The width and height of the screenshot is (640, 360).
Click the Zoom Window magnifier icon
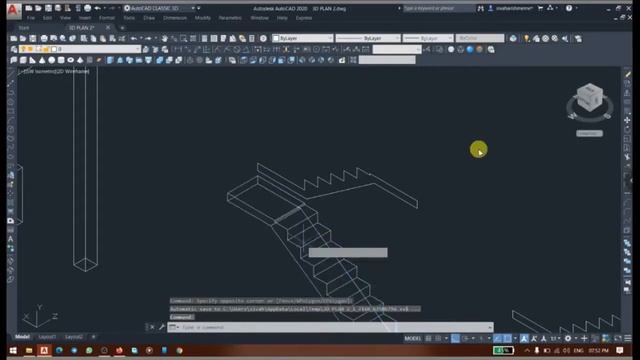point(184,38)
